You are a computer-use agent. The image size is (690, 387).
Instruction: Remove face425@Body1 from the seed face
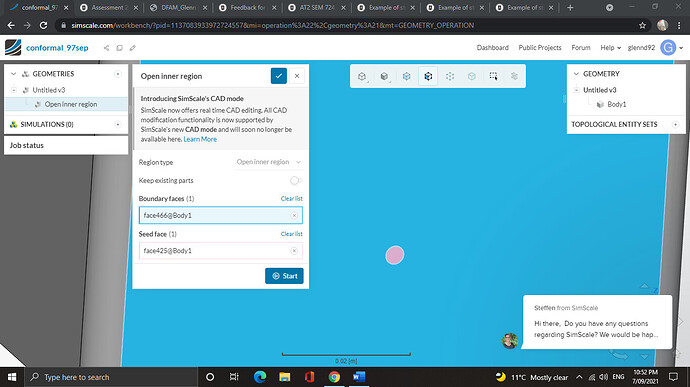click(x=294, y=251)
